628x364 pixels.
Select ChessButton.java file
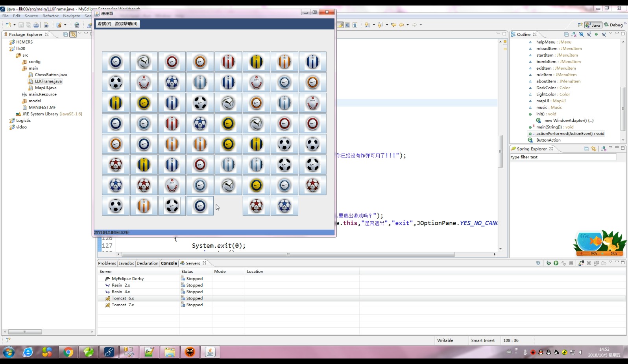pos(48,75)
